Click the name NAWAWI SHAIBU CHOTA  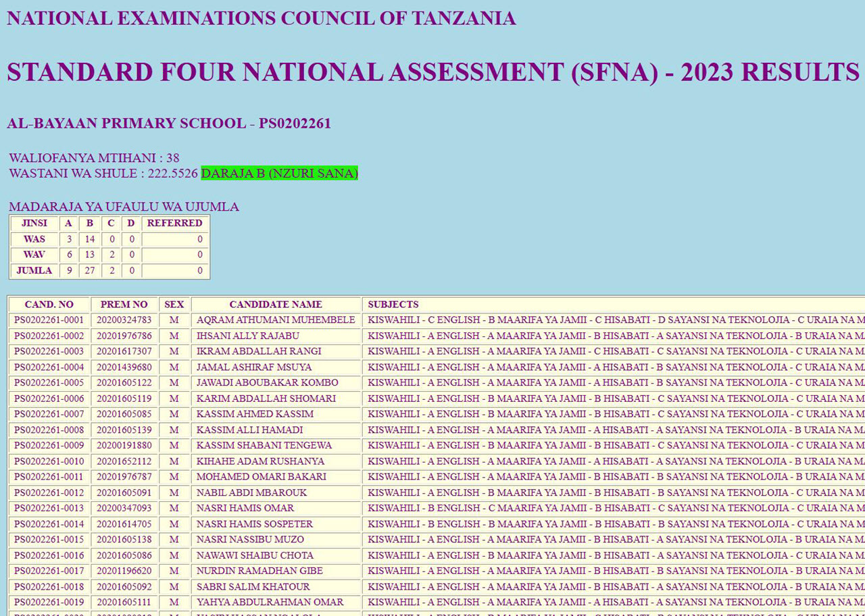(255, 555)
